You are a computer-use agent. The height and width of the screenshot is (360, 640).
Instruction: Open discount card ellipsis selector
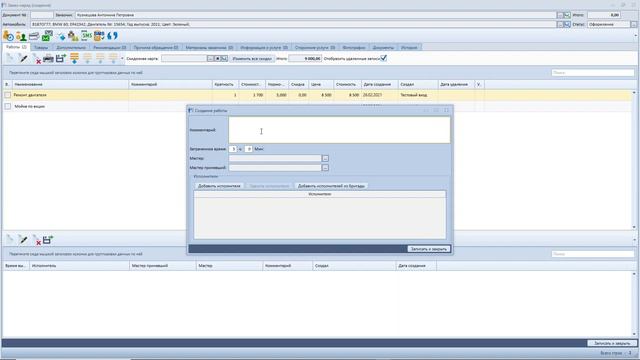click(x=210, y=59)
